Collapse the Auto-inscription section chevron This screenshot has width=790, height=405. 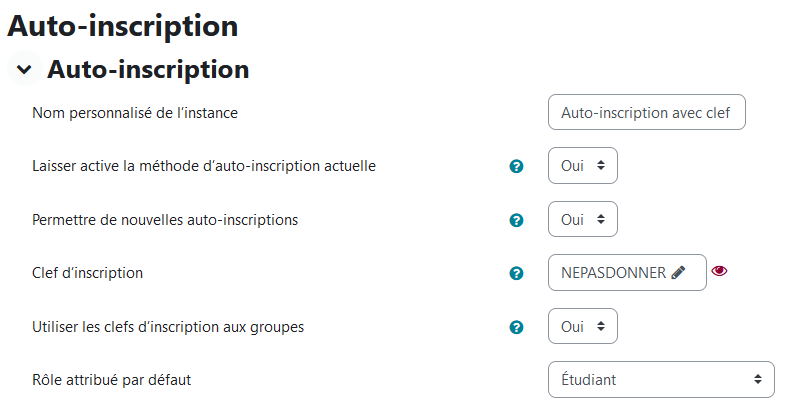point(24,69)
